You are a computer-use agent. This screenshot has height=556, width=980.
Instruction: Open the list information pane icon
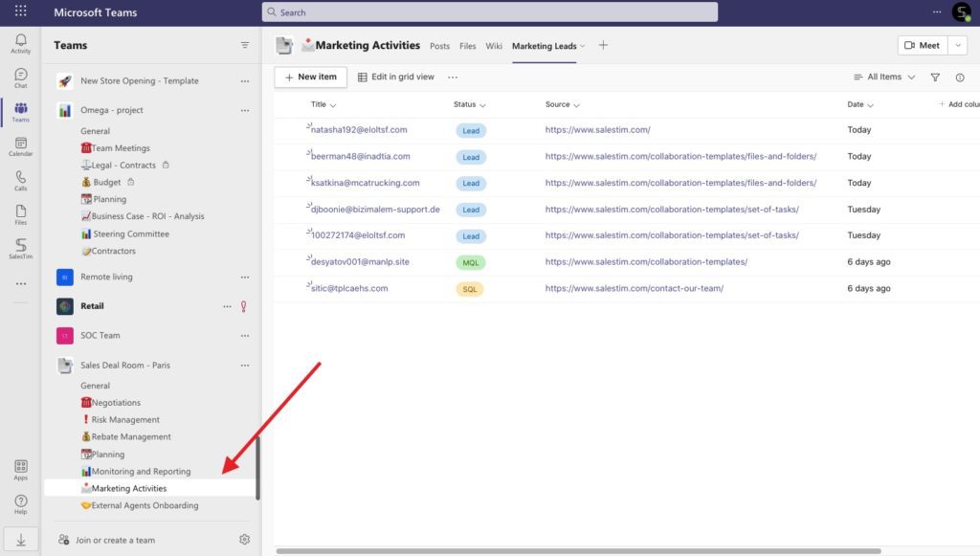click(x=960, y=78)
